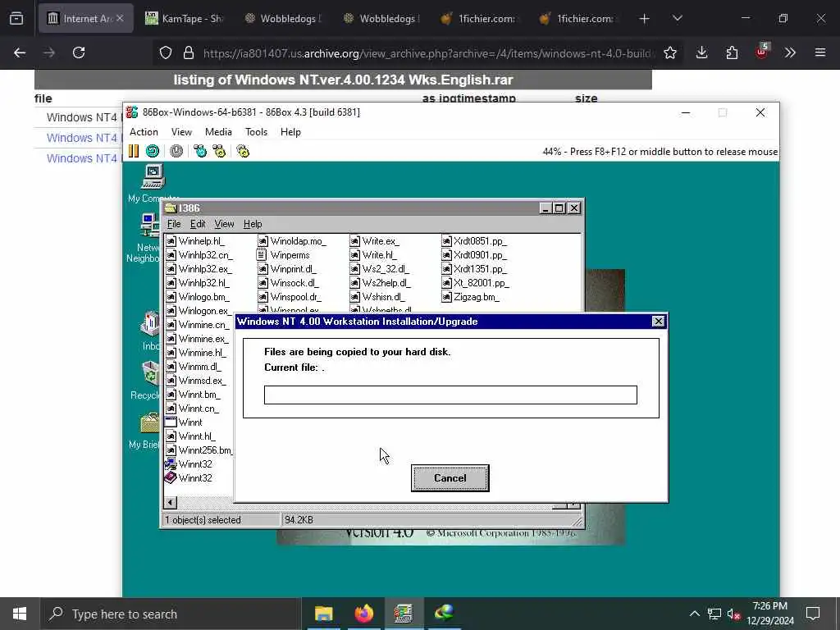
Task: Click the Ctrl+Alt+Del toolbar icon in 86Box
Action: (x=200, y=151)
